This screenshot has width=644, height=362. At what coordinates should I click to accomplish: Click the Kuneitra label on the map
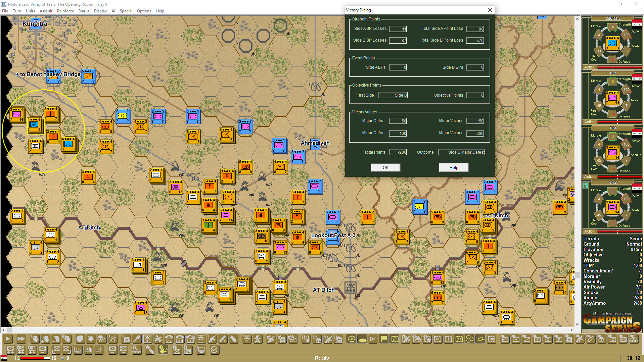pos(35,24)
